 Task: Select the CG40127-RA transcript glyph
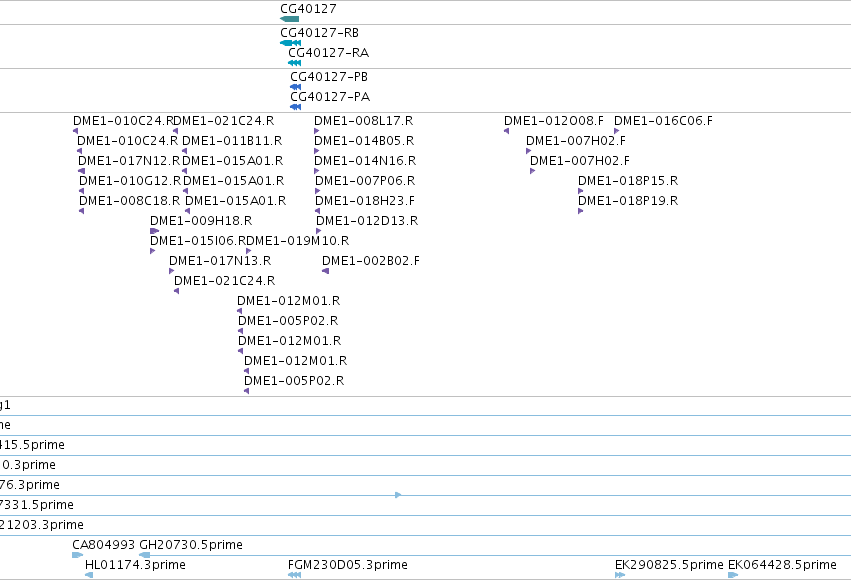[295, 63]
